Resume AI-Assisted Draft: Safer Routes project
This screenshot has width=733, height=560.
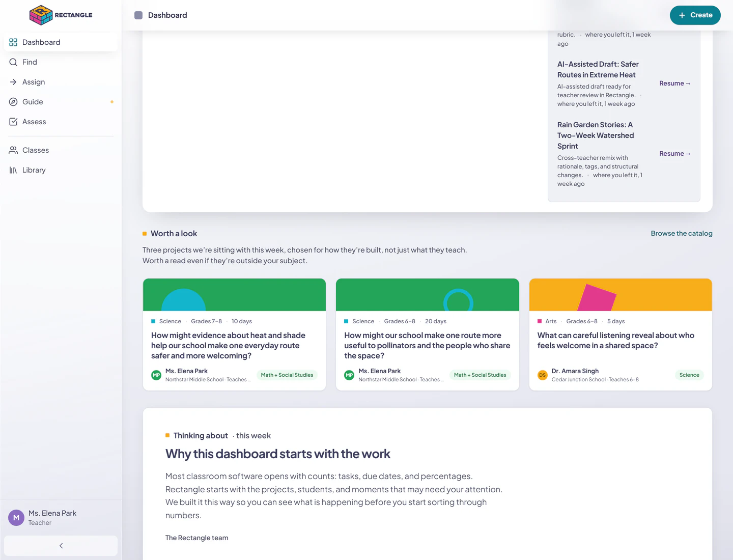[x=675, y=83]
